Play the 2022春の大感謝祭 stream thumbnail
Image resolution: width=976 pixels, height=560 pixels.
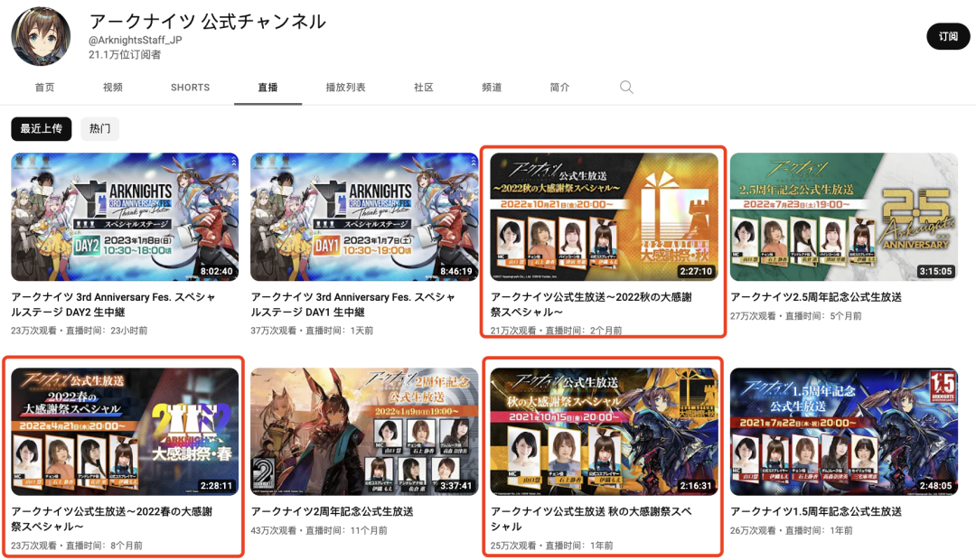click(125, 431)
